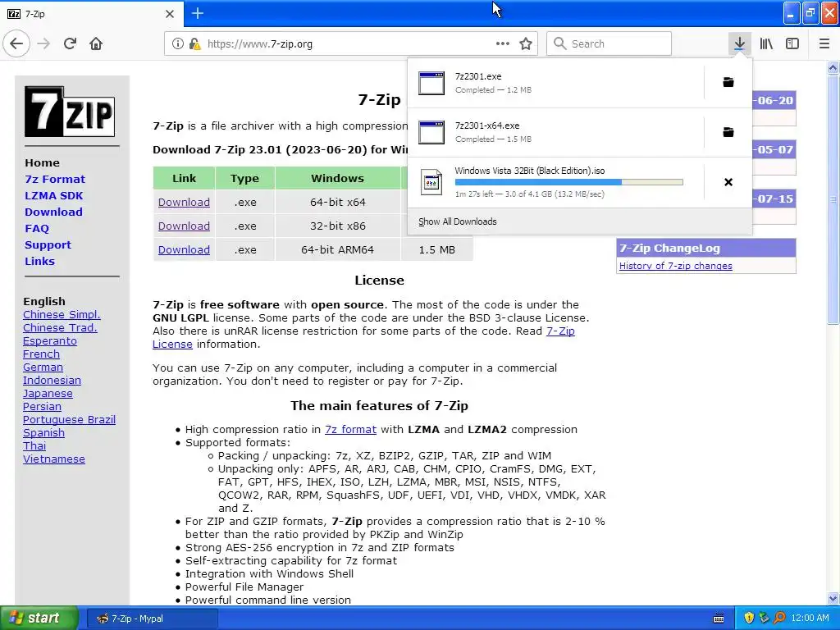Switch language to Portuguese Brazil
840x630 pixels.
(x=69, y=419)
